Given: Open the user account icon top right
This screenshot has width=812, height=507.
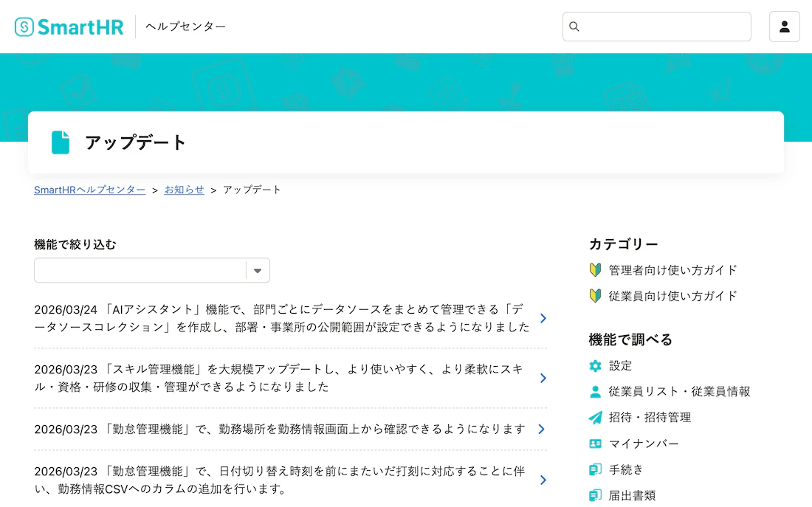Looking at the screenshot, I should pyautogui.click(x=785, y=26).
